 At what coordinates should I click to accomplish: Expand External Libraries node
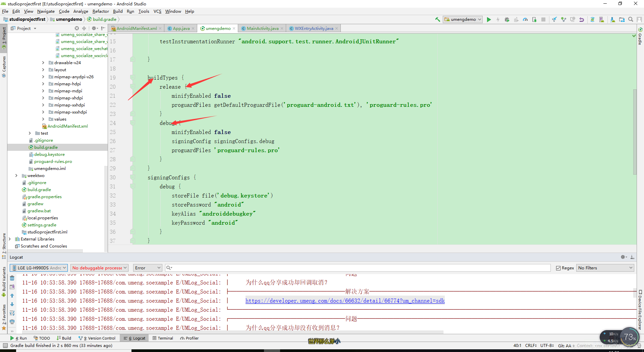tap(10, 239)
